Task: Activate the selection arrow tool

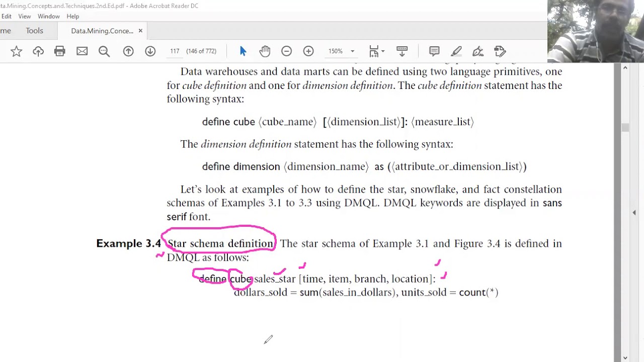Action: 243,51
